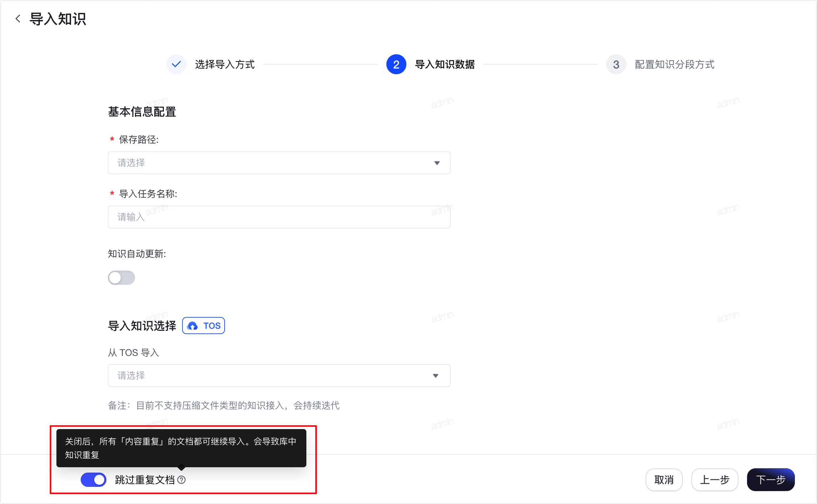
Task: Select the TOS cloud source tag
Action: pos(204,326)
